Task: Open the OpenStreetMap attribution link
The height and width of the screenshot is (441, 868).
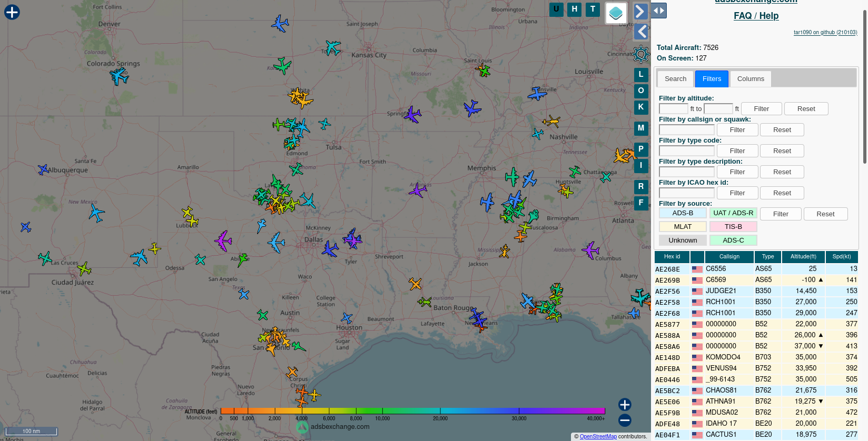Action: point(598,437)
